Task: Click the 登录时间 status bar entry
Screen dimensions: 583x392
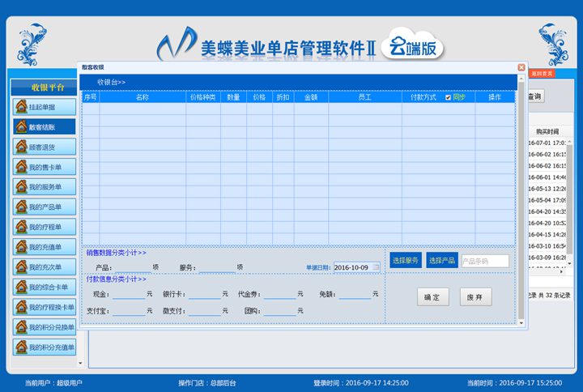Action: [x=360, y=383]
